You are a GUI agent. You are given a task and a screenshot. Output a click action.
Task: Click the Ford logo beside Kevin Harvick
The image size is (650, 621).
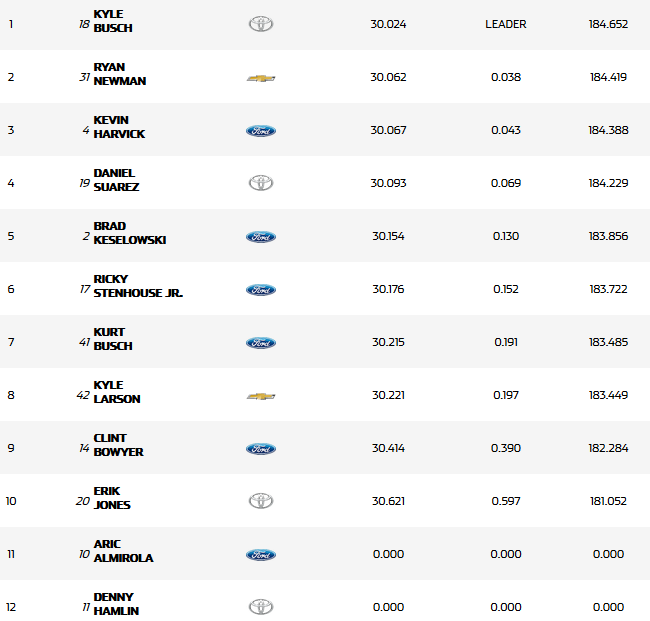point(260,131)
